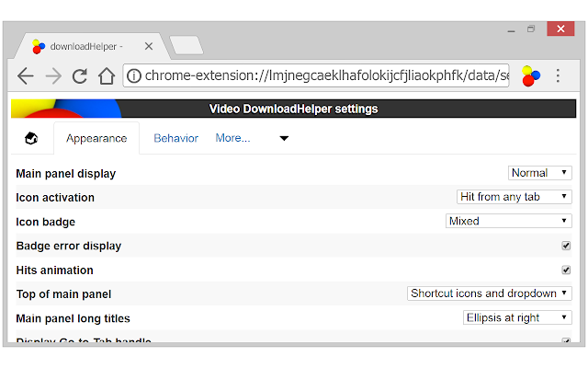Switch to the Appearance tab

click(x=96, y=138)
